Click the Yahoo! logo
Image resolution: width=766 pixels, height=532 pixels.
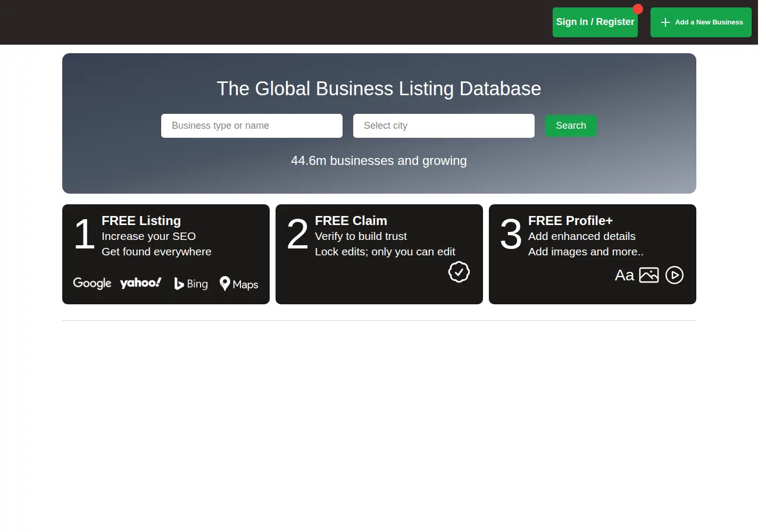tap(140, 283)
